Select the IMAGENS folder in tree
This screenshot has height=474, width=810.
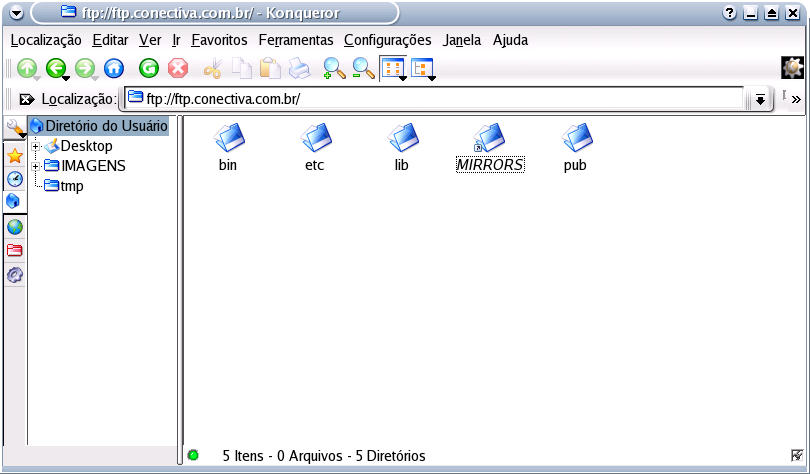tap(85, 166)
